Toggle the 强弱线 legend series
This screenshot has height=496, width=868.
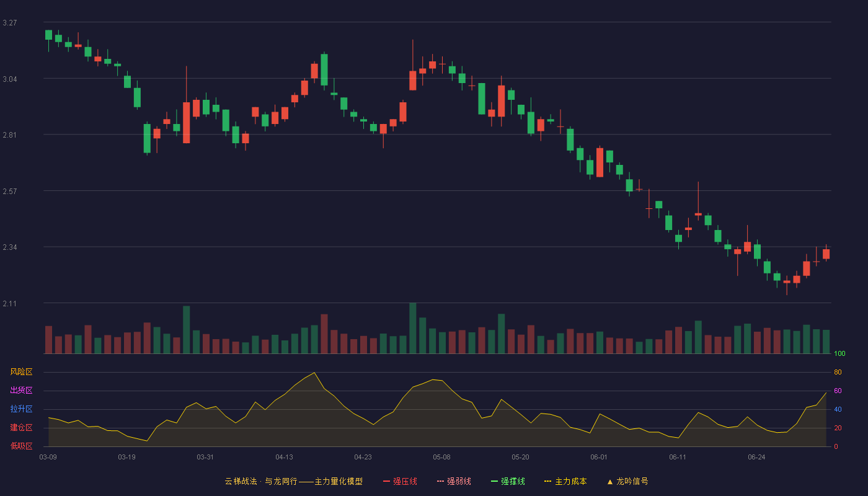[x=454, y=481]
